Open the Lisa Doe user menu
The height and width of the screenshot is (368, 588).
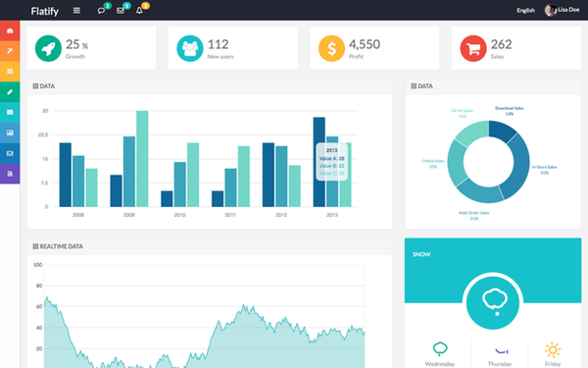[x=563, y=10]
